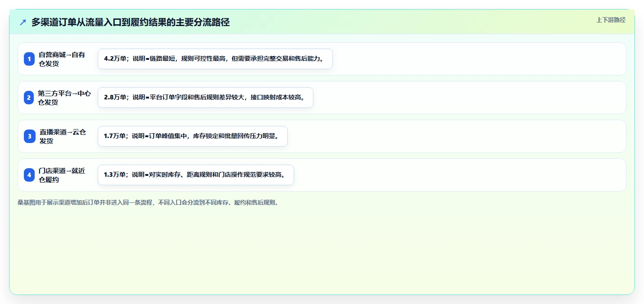Click the 上下游路径 label in header
The image size is (644, 304).
[611, 20]
